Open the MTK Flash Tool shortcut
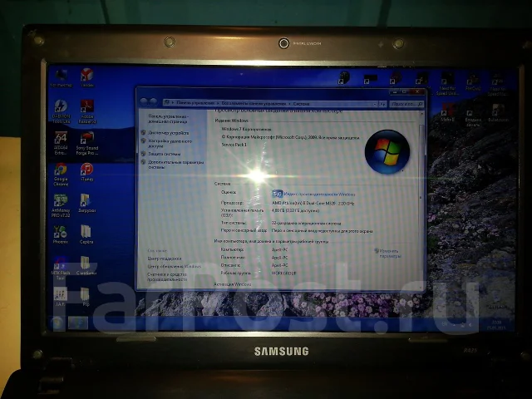532x399 pixels. tap(61, 268)
